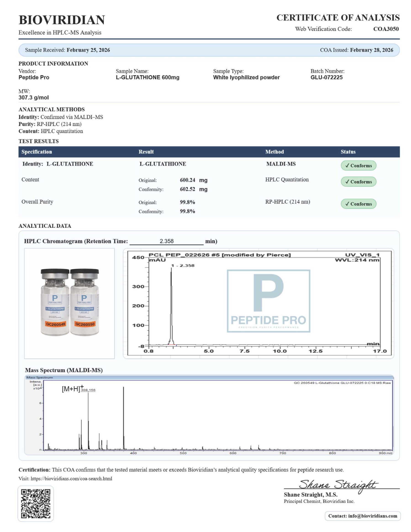Image resolution: width=411 pixels, height=532 pixels.
Task: Click the Sample Received February 25, 2026 date
Action: coord(88,50)
